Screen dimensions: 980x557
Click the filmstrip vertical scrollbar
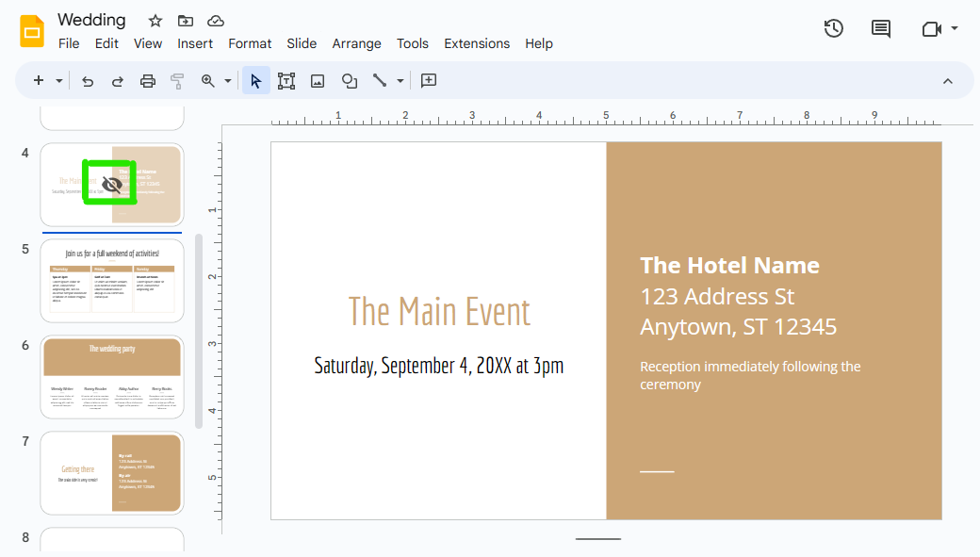coord(199,332)
